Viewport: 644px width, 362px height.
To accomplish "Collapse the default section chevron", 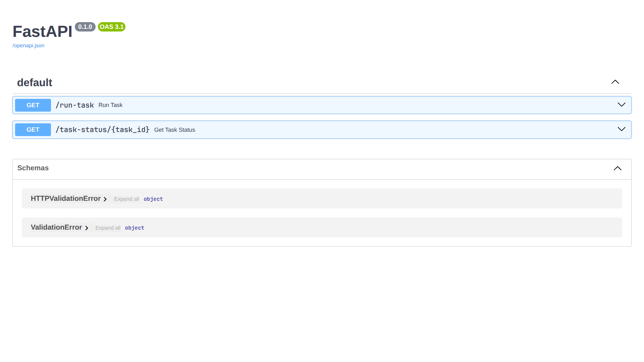I will [x=615, y=82].
